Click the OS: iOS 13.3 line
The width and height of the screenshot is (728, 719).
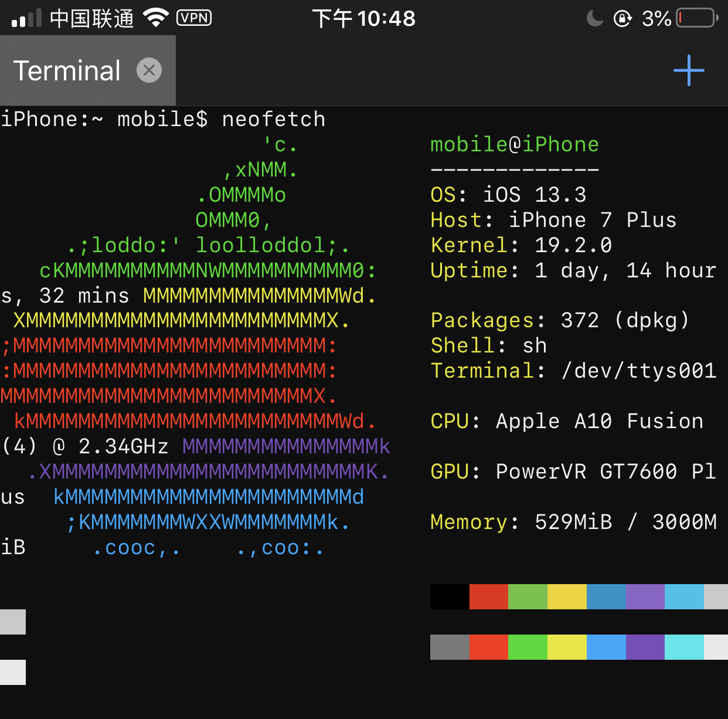tap(508, 195)
